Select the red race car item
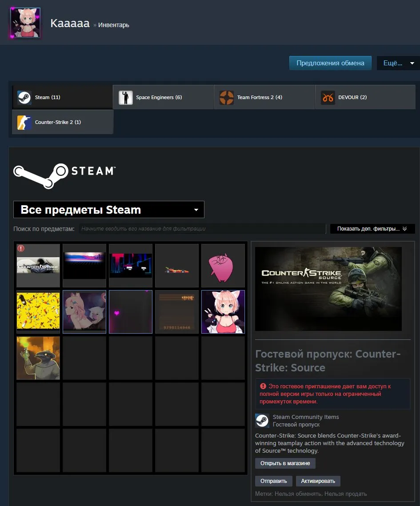 point(176,266)
